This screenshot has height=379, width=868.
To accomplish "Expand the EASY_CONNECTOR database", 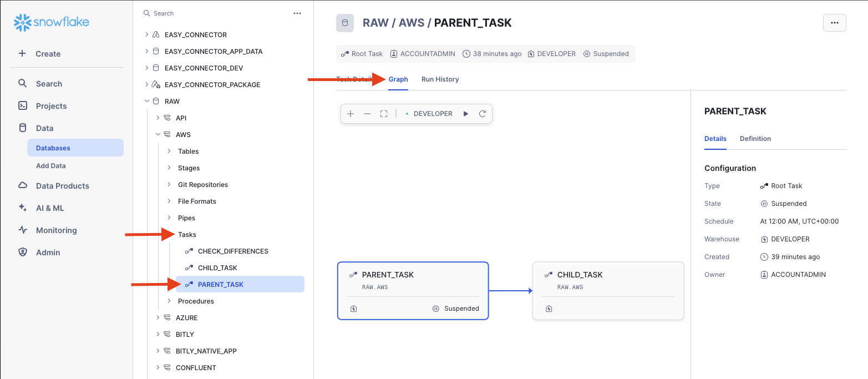I will 147,34.
